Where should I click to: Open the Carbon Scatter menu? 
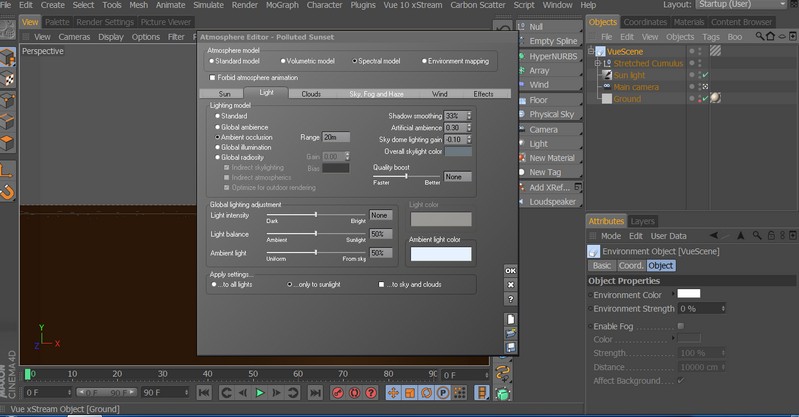[477, 5]
